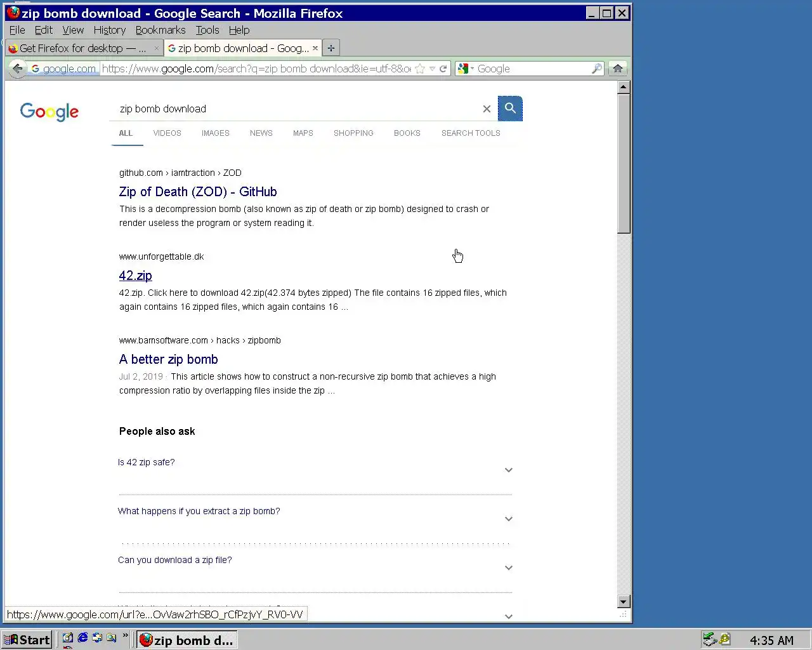This screenshot has height=650, width=812.
Task: Select the Images search tab
Action: (216, 133)
